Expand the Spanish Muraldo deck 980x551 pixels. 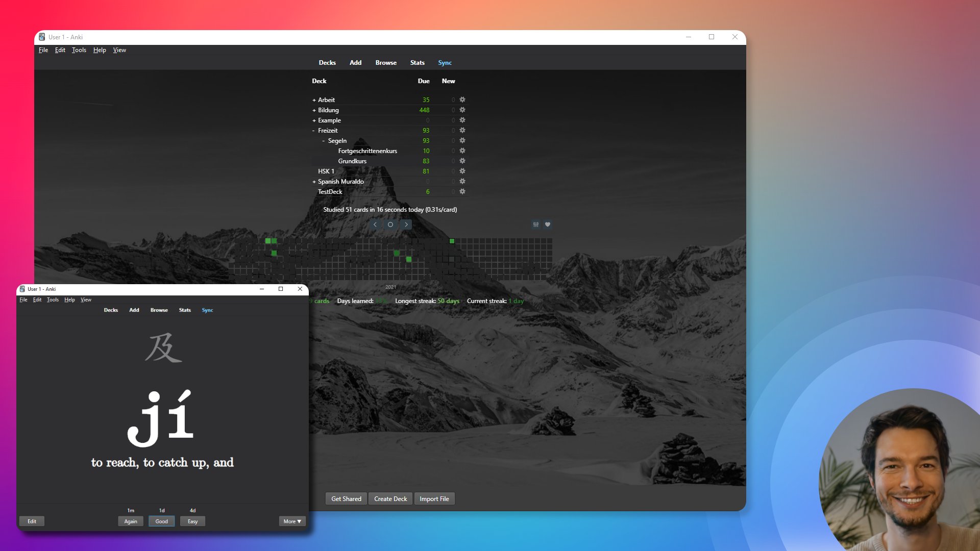click(314, 181)
